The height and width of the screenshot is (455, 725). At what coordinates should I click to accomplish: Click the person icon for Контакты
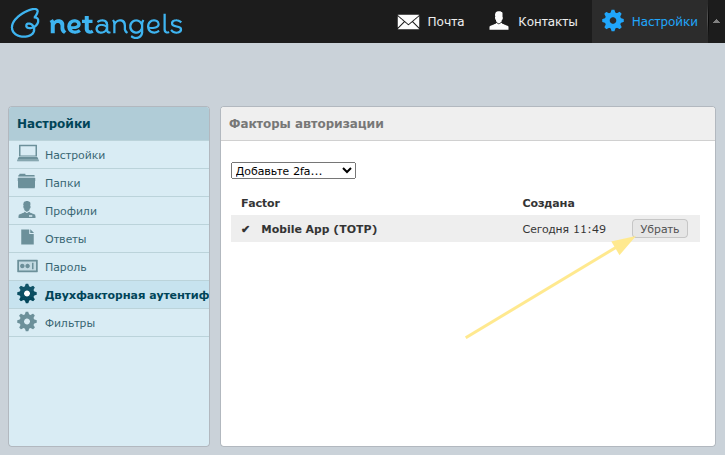[500, 21]
